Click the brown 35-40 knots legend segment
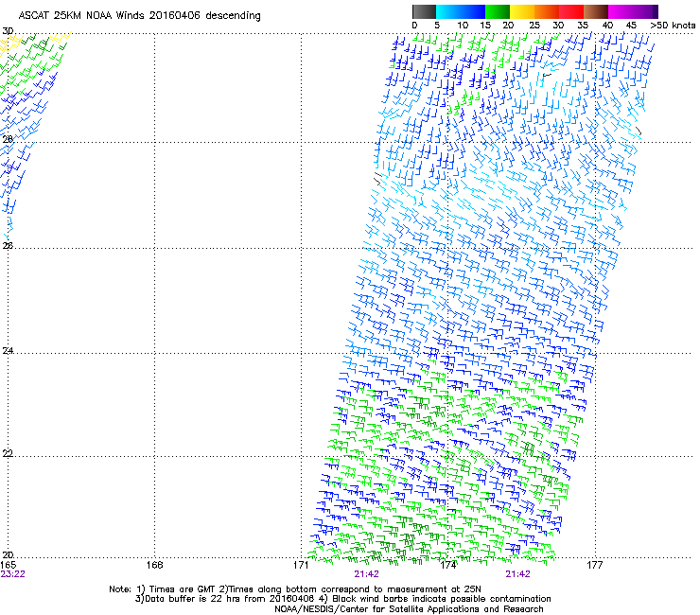Viewport: 700px width, 615px height. coord(596,11)
